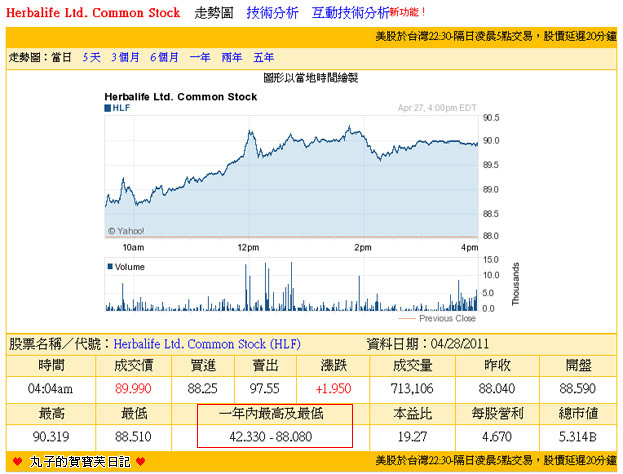The image size is (623, 474).
Task: Select the 走勢圖 heading tab
Action: (214, 13)
